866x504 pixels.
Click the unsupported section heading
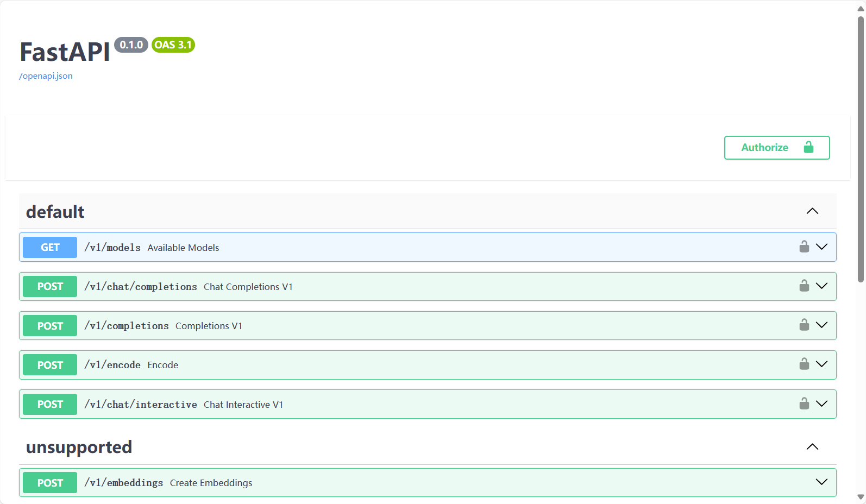(79, 447)
